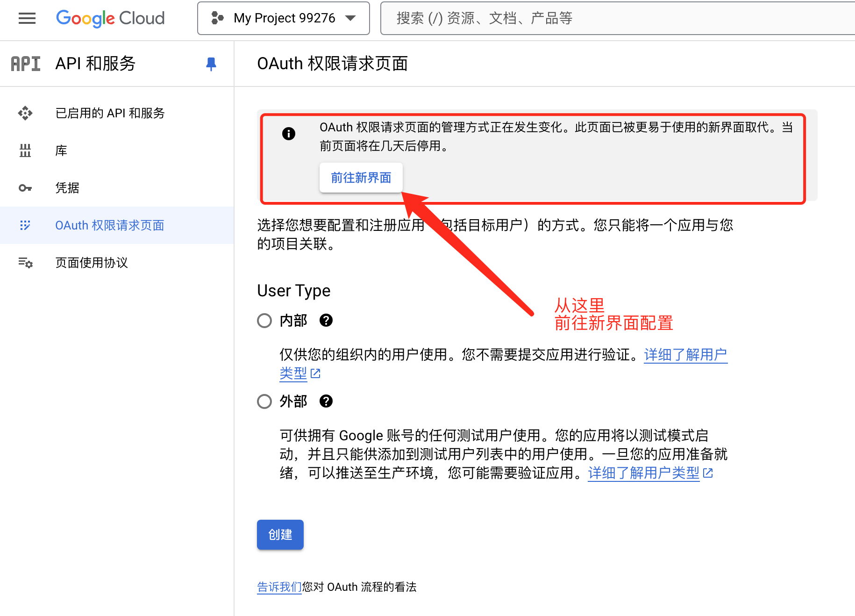This screenshot has width=855, height=616.
Task: Select the 外部 user type radio
Action: pyautogui.click(x=264, y=401)
